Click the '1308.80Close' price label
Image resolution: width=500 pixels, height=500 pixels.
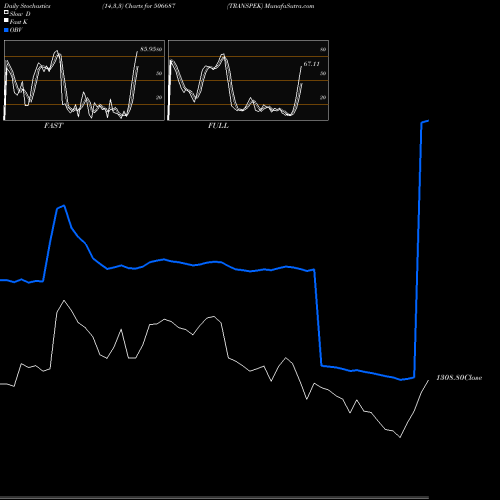(x=459, y=378)
